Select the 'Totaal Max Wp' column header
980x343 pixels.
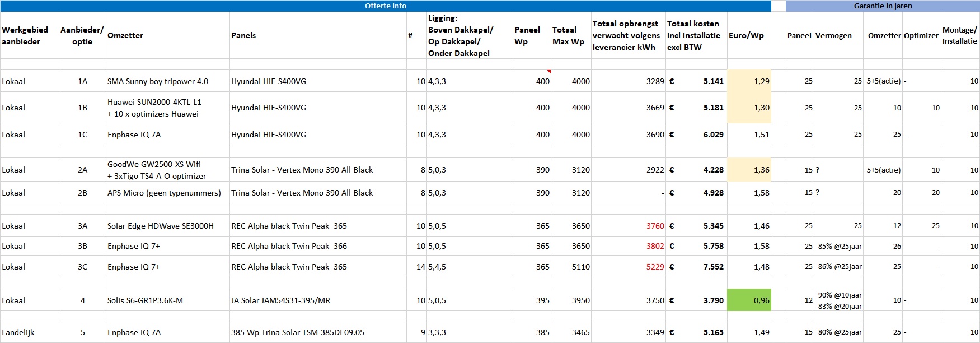tap(571, 35)
